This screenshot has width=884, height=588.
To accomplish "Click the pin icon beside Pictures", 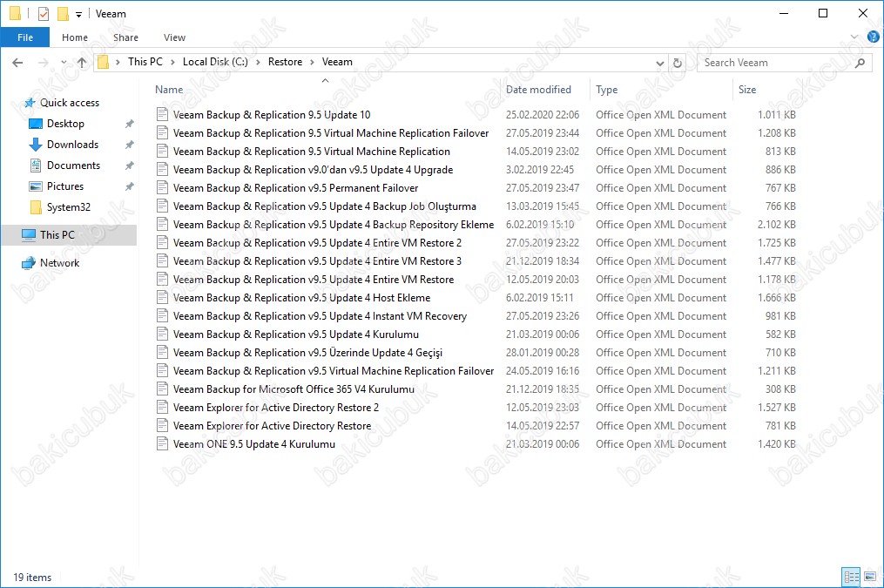I will [x=129, y=186].
